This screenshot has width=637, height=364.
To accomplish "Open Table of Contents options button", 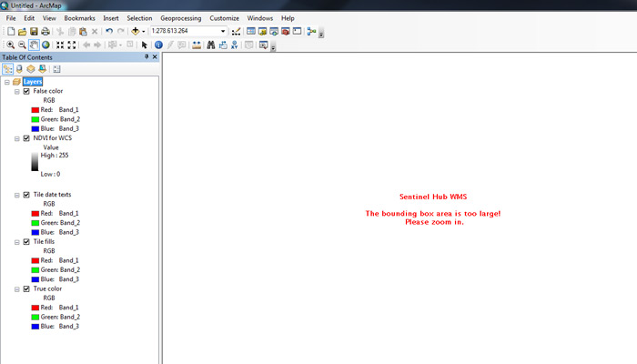I will click(x=56, y=68).
